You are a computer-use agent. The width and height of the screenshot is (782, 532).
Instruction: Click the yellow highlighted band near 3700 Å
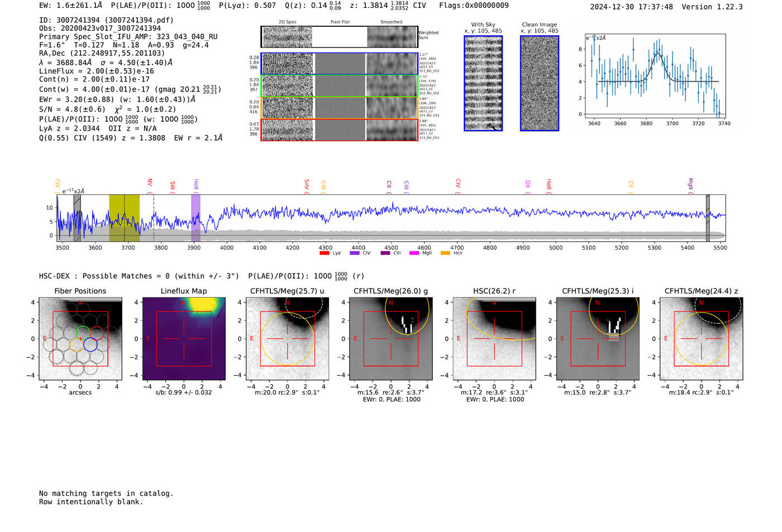coord(124,218)
